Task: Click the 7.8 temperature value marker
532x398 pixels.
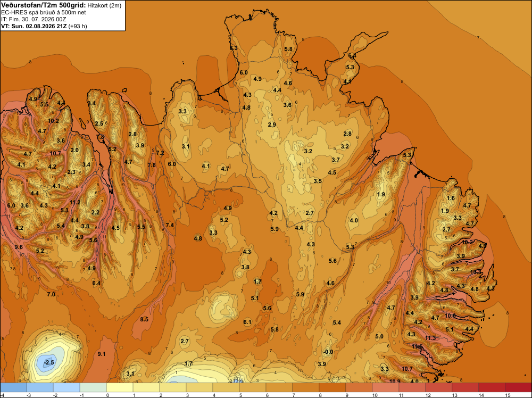Action: [x=152, y=165]
